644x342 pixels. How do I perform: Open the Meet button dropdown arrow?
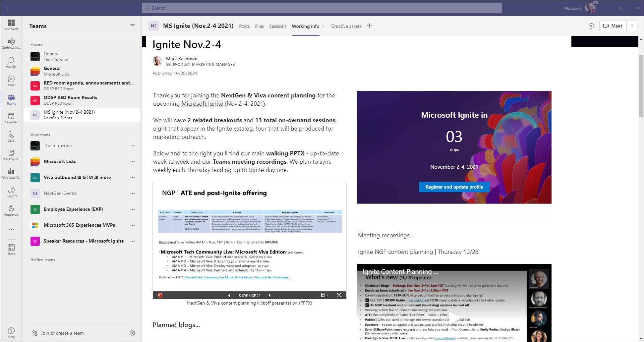coord(632,26)
